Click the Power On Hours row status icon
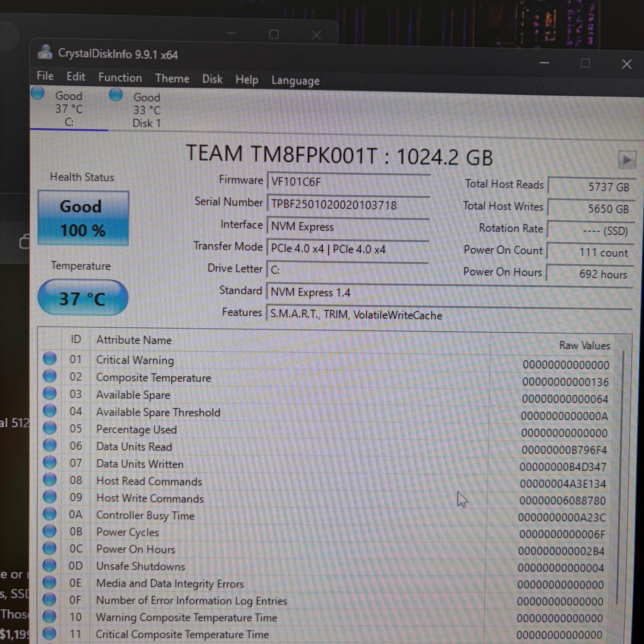 (x=50, y=548)
